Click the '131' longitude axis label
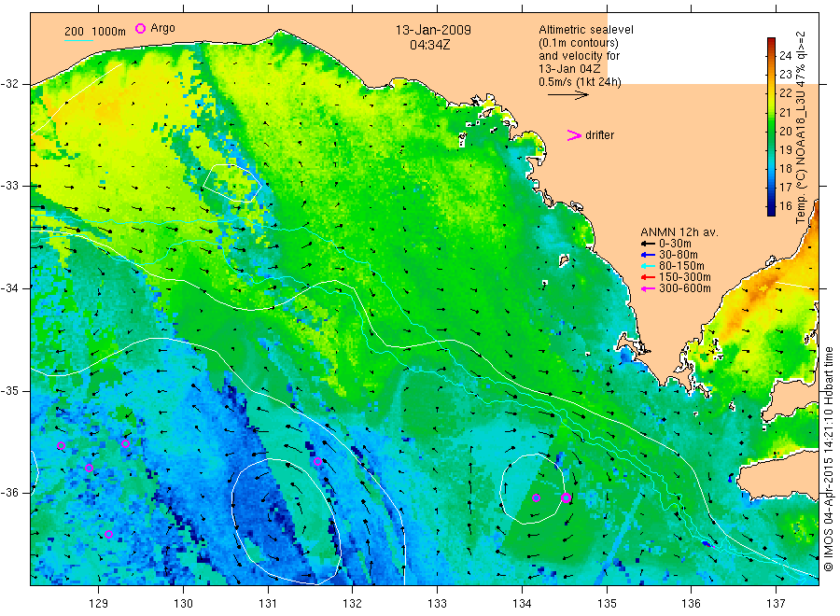 [x=268, y=604]
